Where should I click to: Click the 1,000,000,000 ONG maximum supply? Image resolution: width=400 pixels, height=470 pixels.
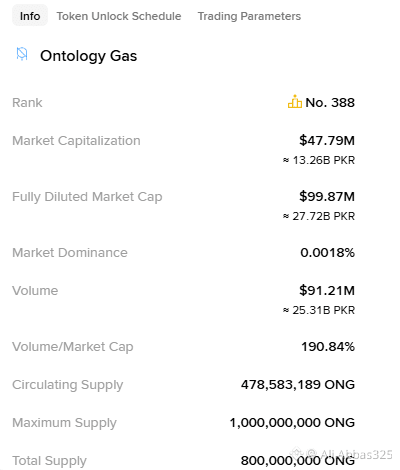292,423
